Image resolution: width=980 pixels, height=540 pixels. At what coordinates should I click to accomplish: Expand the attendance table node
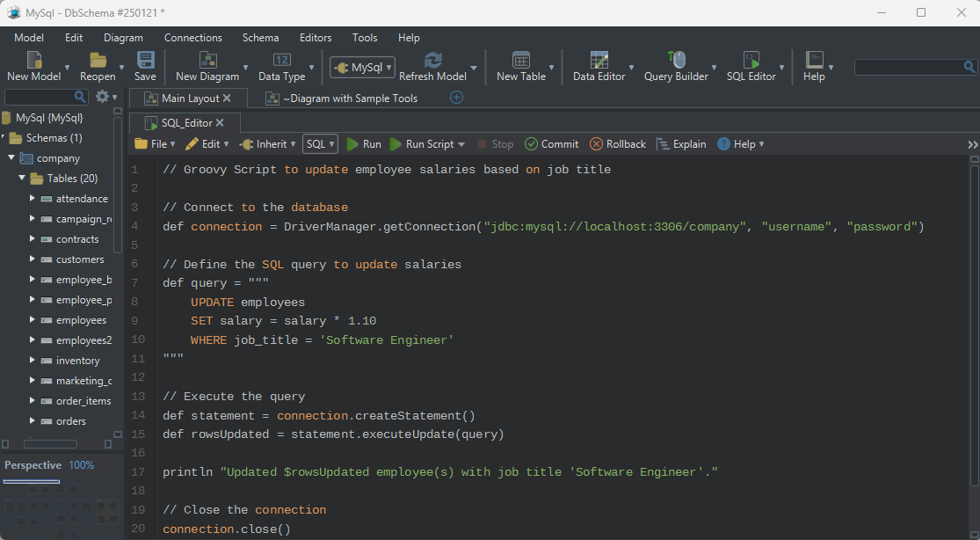pos(32,198)
